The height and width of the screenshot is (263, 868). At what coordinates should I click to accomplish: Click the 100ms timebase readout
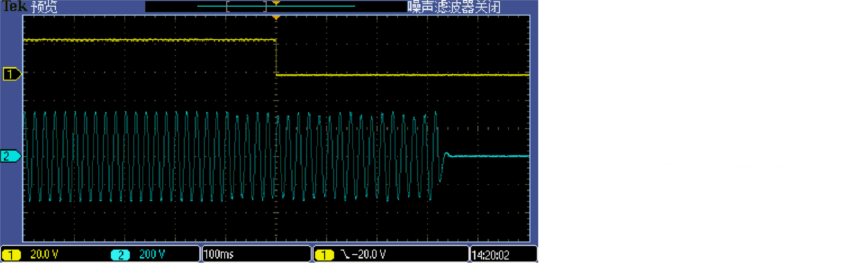tap(219, 254)
